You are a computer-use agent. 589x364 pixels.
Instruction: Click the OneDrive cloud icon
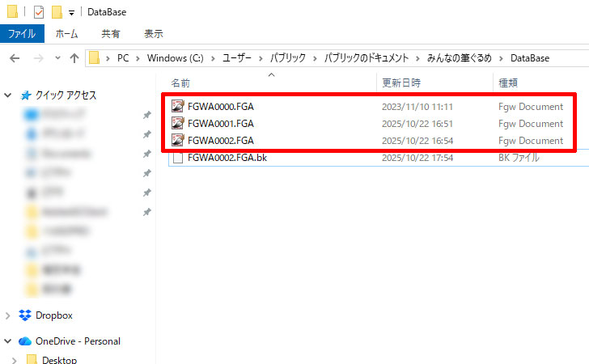pos(24,341)
